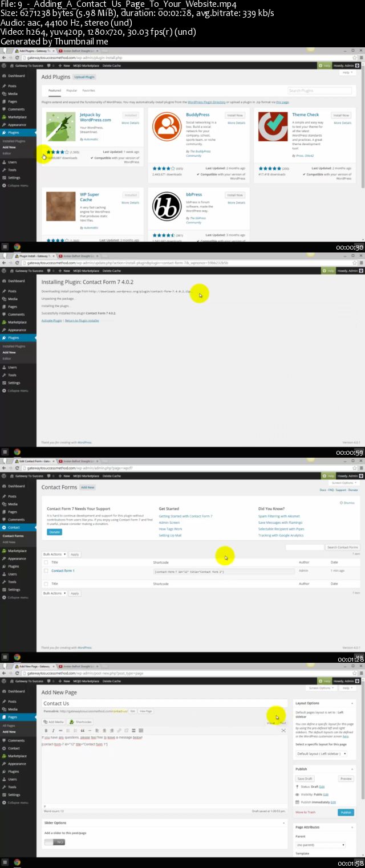Open the Contact form 1 link
Viewport: 365px width, 868px height.
tap(63, 570)
